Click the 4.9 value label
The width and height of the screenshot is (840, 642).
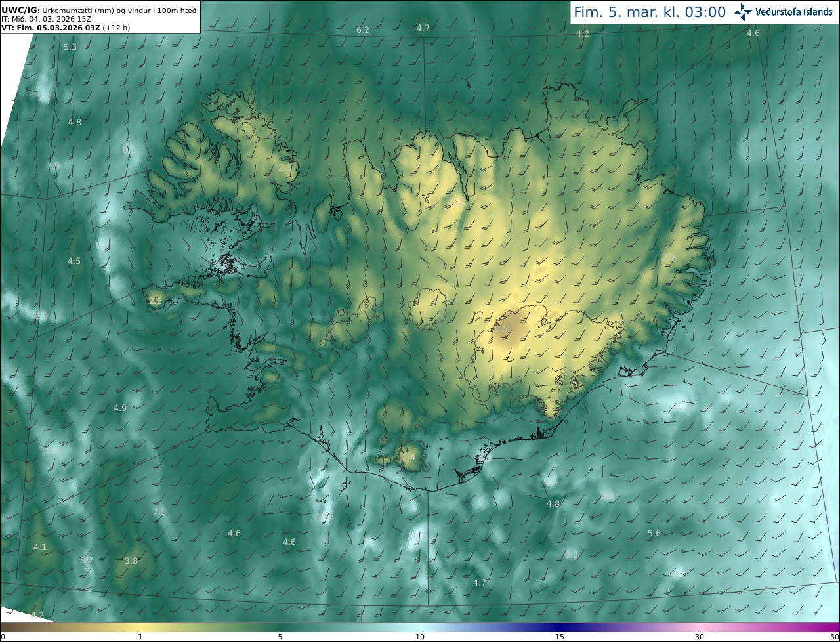120,408
